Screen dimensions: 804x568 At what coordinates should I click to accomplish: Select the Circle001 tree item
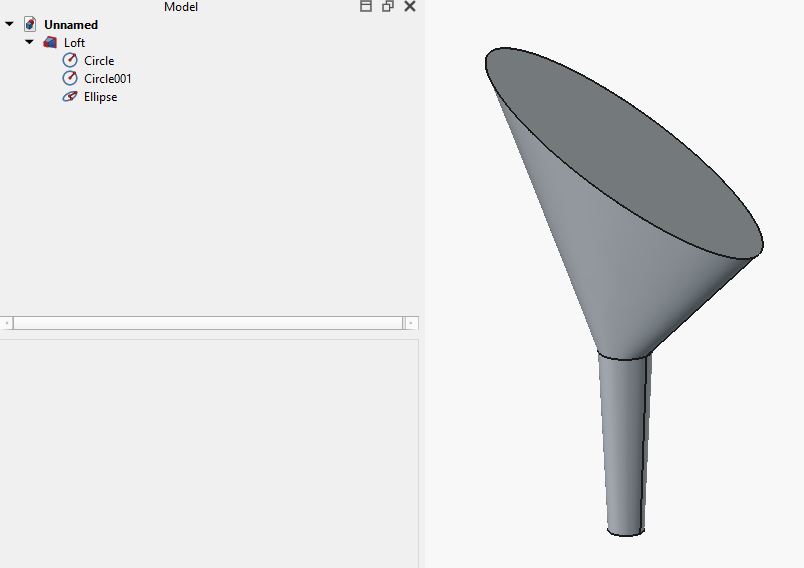point(108,78)
